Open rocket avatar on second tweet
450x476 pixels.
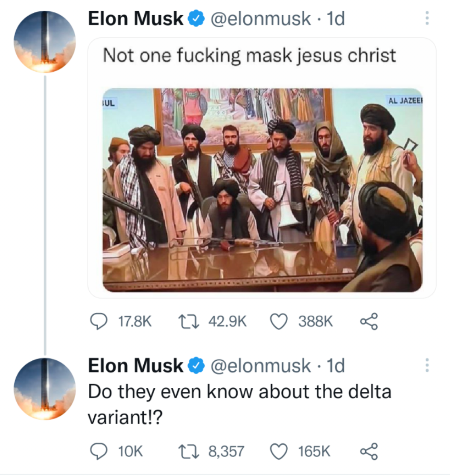[45, 389]
